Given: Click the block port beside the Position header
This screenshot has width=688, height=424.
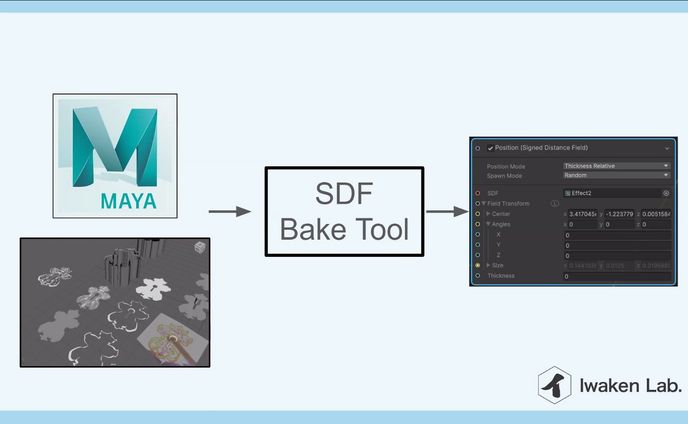Looking at the screenshot, I should point(477,148).
